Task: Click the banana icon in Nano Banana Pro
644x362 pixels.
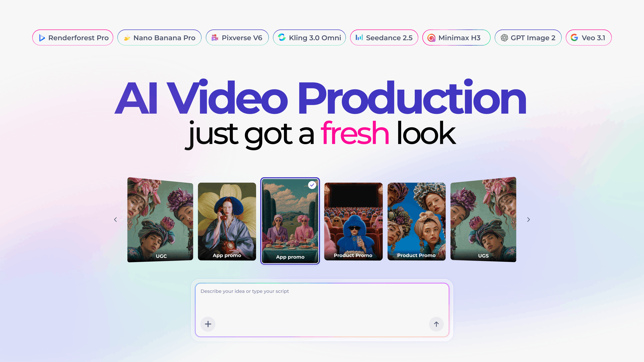Action: pyautogui.click(x=127, y=38)
